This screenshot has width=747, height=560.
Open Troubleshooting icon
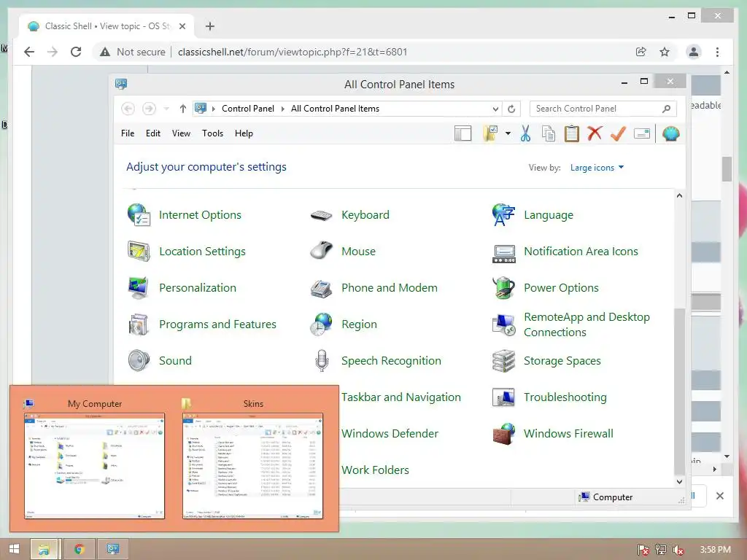point(503,397)
